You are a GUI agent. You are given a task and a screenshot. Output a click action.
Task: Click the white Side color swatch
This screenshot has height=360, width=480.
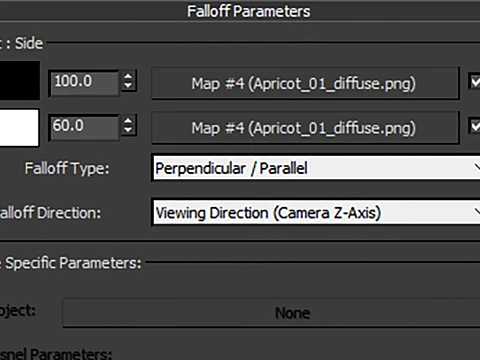19,128
